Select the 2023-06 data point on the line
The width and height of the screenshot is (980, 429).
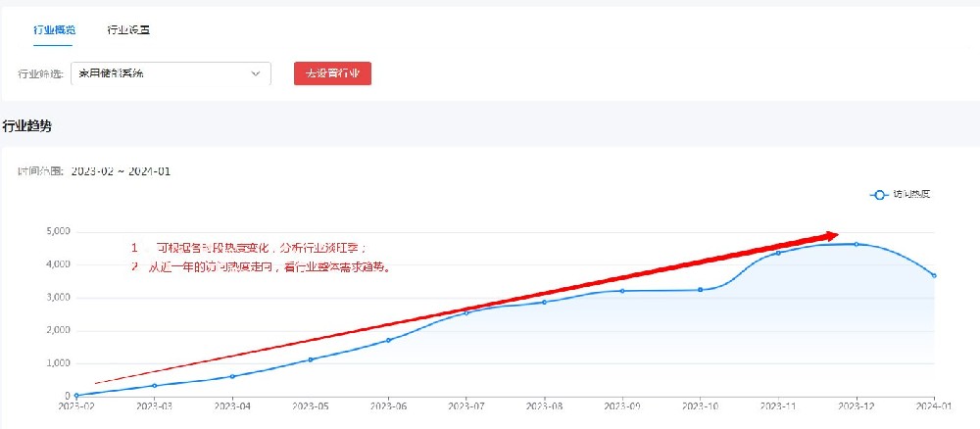[x=388, y=340]
